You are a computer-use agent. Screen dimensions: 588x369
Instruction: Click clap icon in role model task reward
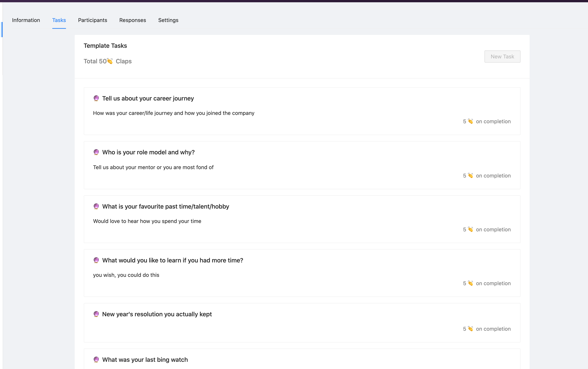point(470,175)
